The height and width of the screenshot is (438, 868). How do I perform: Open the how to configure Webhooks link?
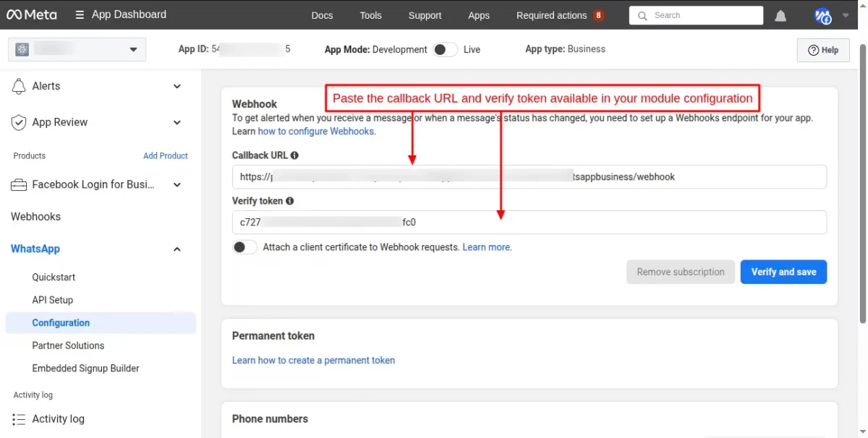(317, 132)
